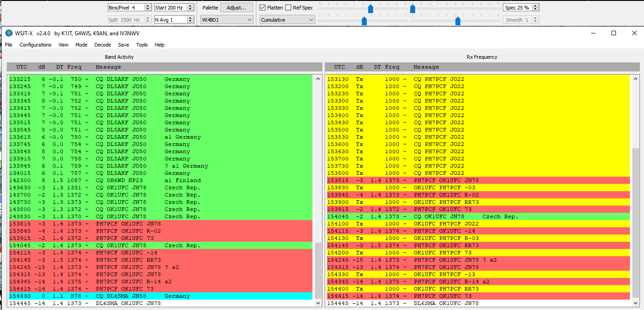Open the Configurations menu
The image size is (644, 310).
(x=35, y=45)
